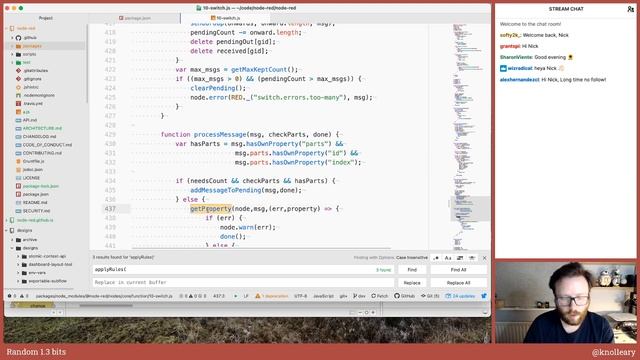Click the Fetch icon in status bar
Image resolution: width=640 pixels, height=360 pixels.
373,296
